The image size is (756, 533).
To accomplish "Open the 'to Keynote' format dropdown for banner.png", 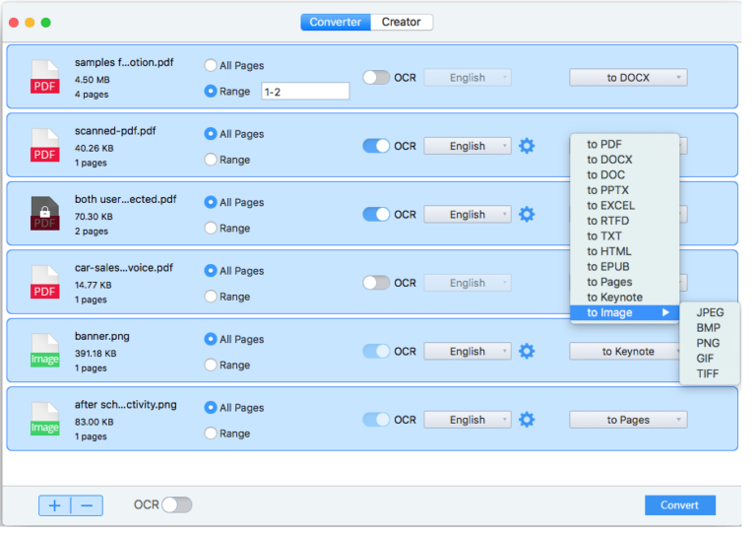I will (625, 351).
